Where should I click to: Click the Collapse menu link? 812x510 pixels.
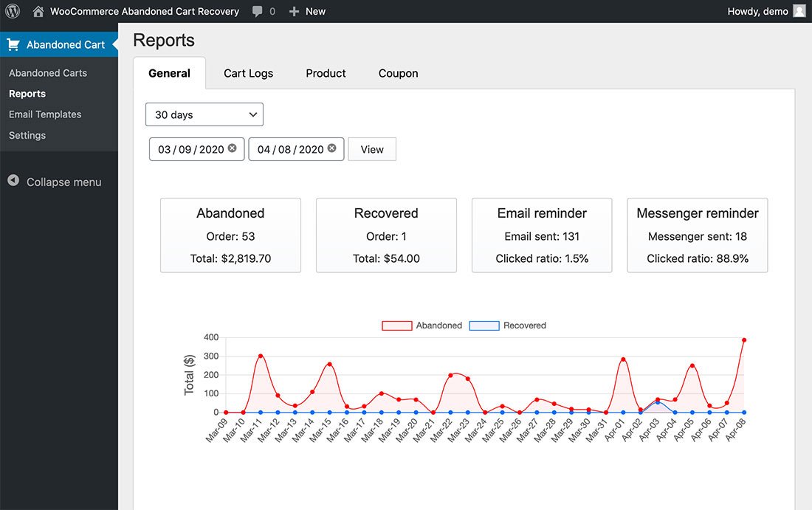click(63, 182)
